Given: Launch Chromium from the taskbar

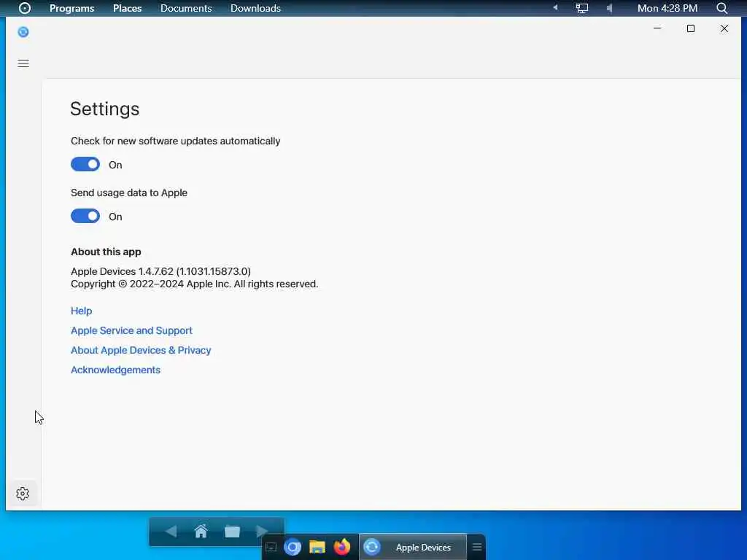Looking at the screenshot, I should pos(293,547).
